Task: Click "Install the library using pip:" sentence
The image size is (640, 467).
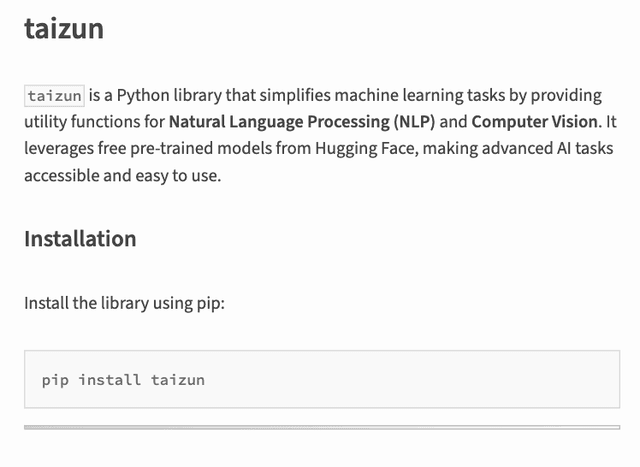Action: 124,302
